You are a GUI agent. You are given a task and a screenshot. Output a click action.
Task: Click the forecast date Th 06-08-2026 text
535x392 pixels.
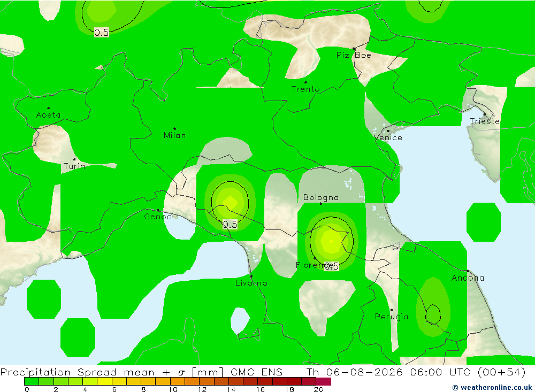click(x=354, y=372)
